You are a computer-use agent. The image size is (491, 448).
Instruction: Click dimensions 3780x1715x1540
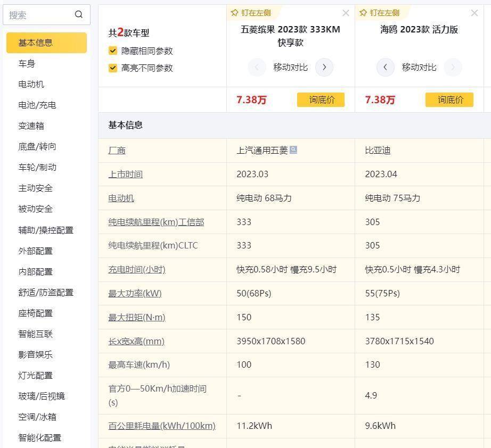[399, 341]
